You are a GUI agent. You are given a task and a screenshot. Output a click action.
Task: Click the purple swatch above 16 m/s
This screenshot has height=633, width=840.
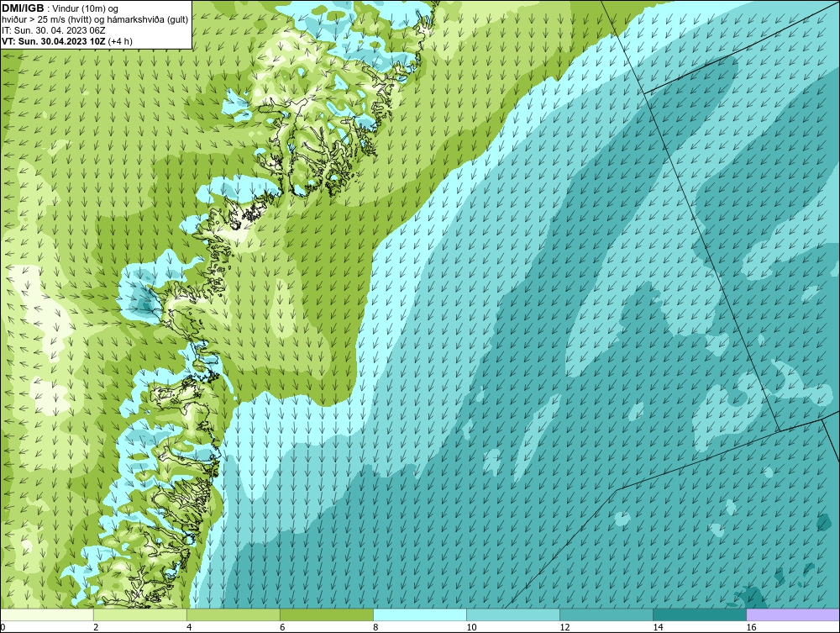(x=793, y=615)
